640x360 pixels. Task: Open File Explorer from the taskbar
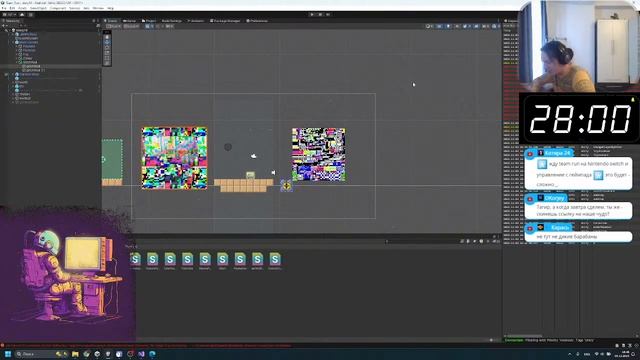[75, 354]
